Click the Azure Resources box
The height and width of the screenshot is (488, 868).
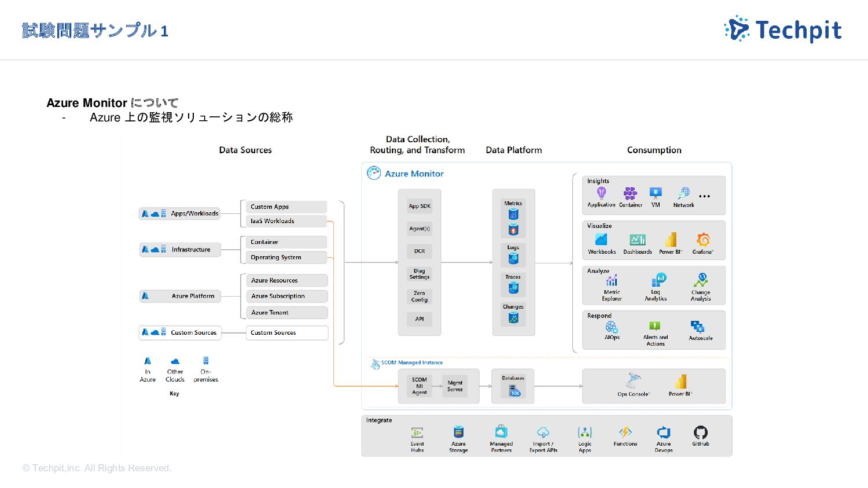288,280
